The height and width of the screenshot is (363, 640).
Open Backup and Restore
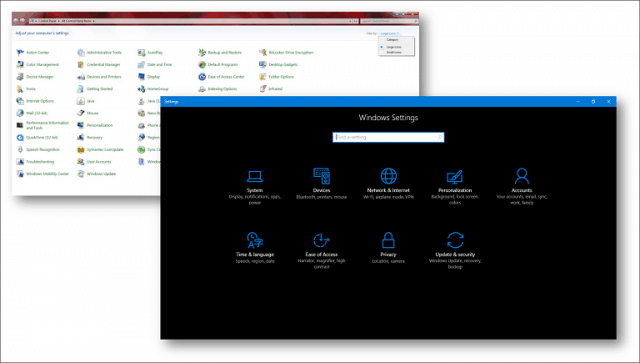220,52
